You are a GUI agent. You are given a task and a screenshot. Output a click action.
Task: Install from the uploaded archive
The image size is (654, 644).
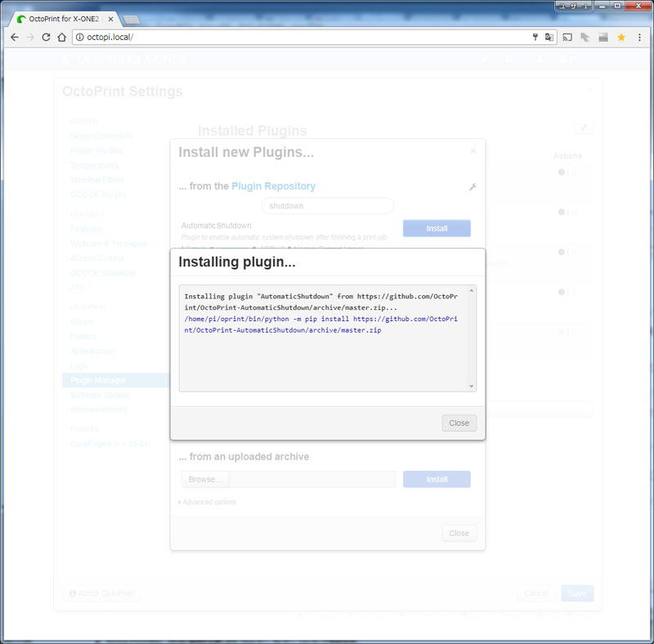(437, 479)
